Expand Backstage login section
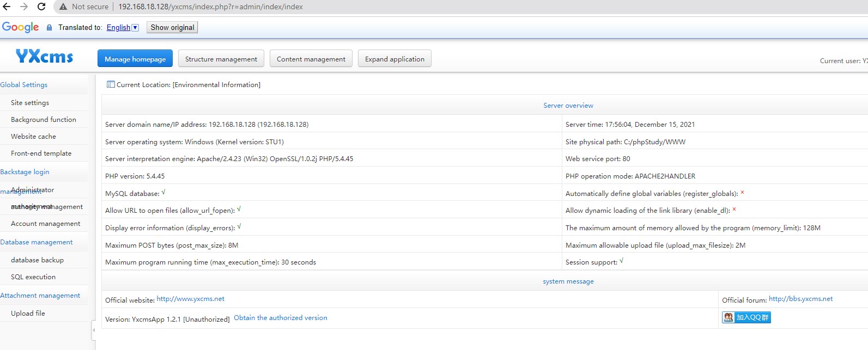 [25, 172]
